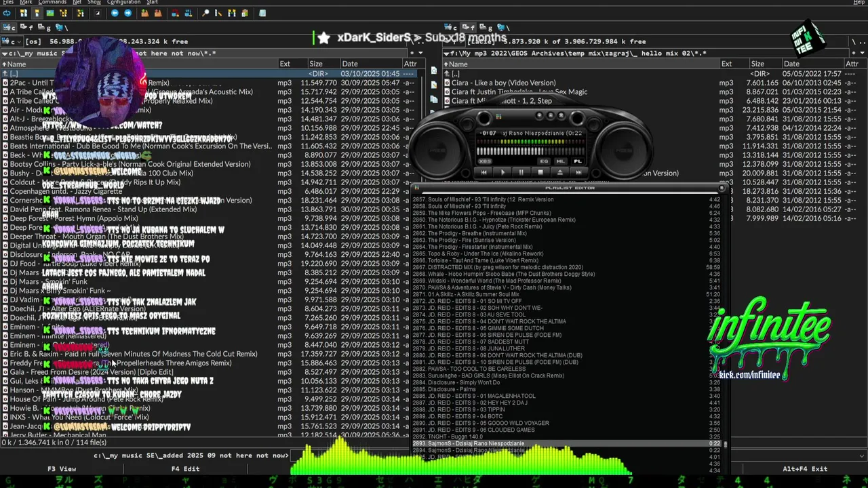Pause playback in Winamp boombox player
The height and width of the screenshot is (488, 868).
tap(521, 172)
